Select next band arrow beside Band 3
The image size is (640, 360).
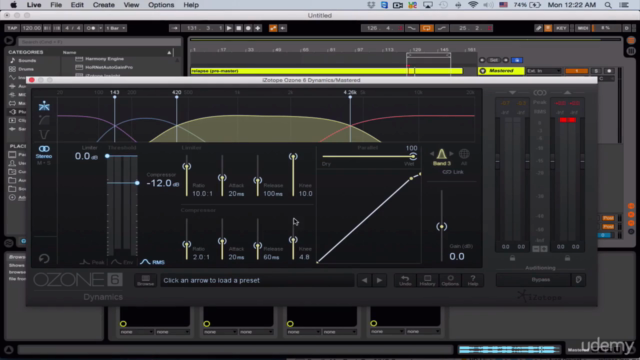point(451,154)
